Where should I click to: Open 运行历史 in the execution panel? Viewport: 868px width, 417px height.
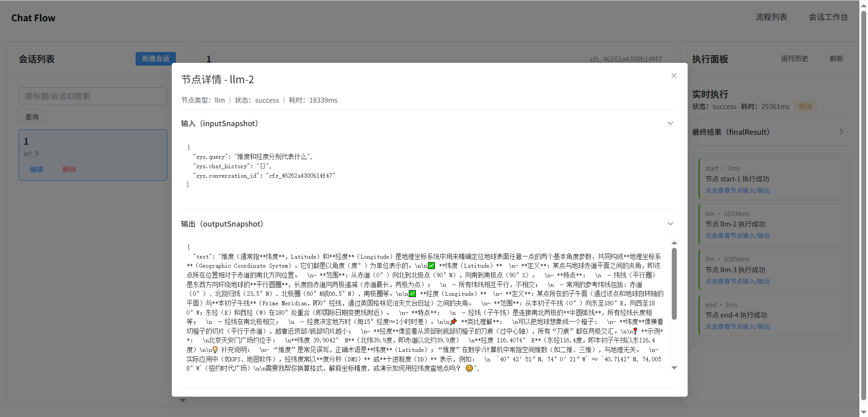[x=794, y=59]
